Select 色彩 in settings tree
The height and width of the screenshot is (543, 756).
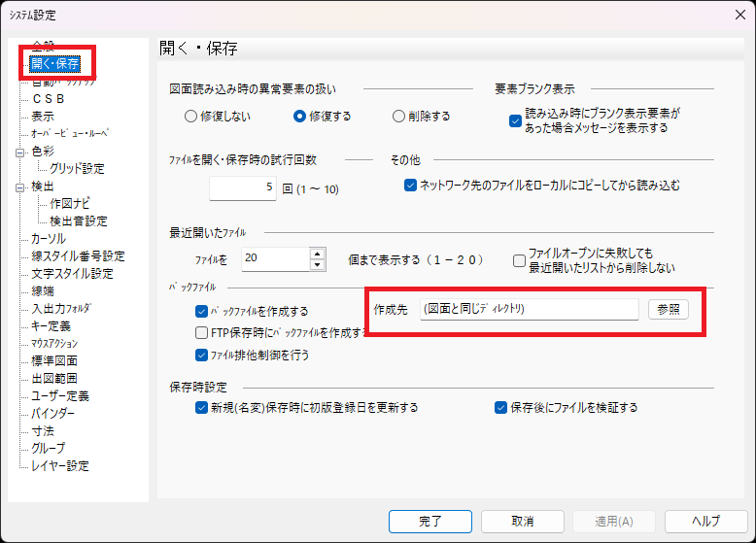click(x=43, y=152)
